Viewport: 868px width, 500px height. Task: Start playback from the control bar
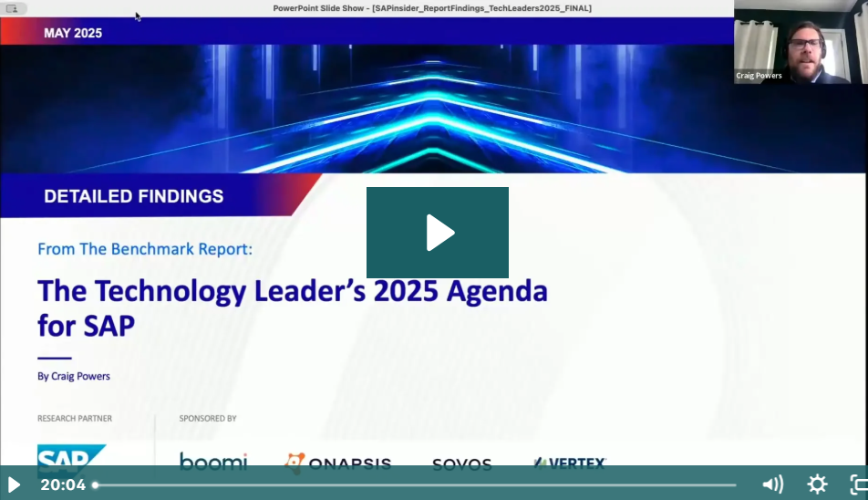[14, 485]
